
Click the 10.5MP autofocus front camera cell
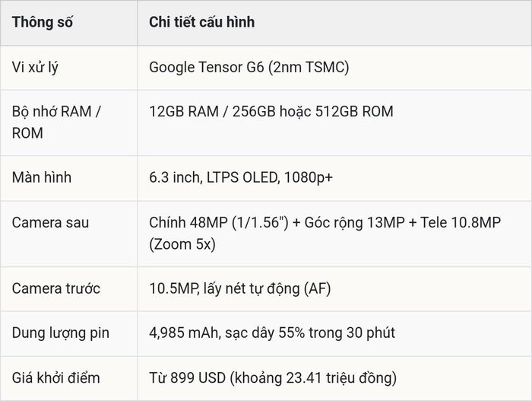[240, 288]
